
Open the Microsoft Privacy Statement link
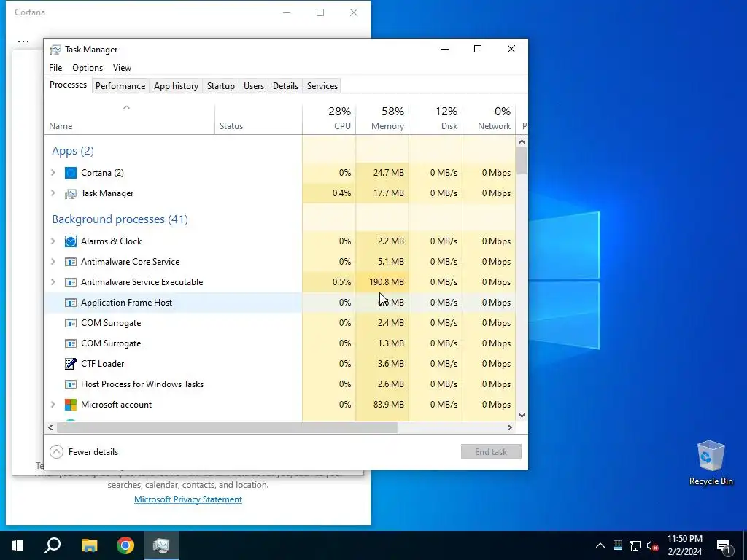tap(188, 499)
